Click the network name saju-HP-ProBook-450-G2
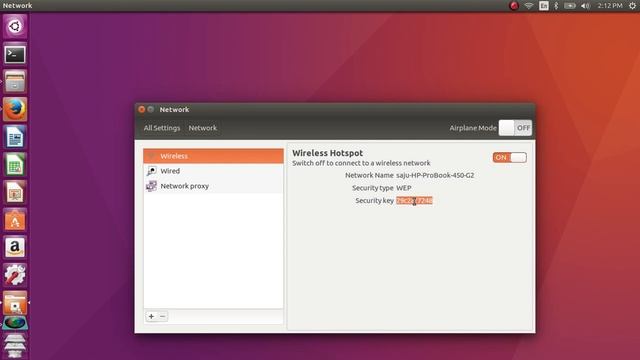This screenshot has height=360, width=640. 435,175
